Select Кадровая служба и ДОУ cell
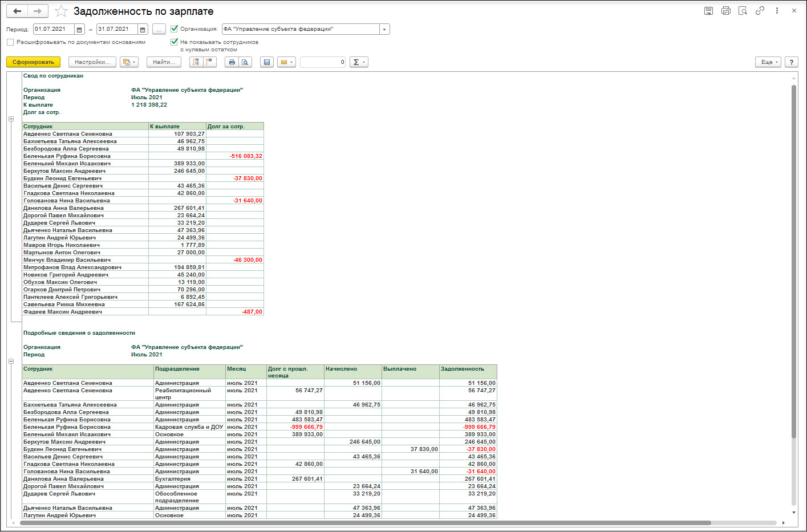The width and height of the screenshot is (807, 532). [190, 427]
